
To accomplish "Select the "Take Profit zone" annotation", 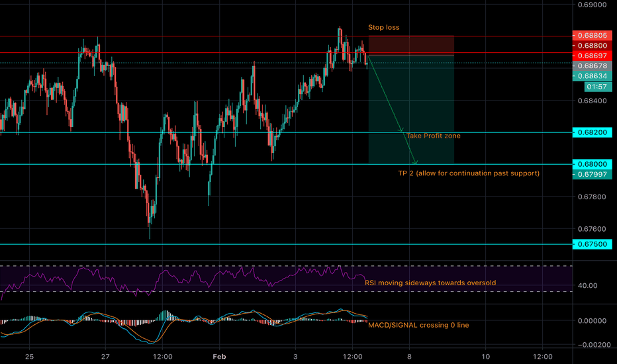I will 433,136.
